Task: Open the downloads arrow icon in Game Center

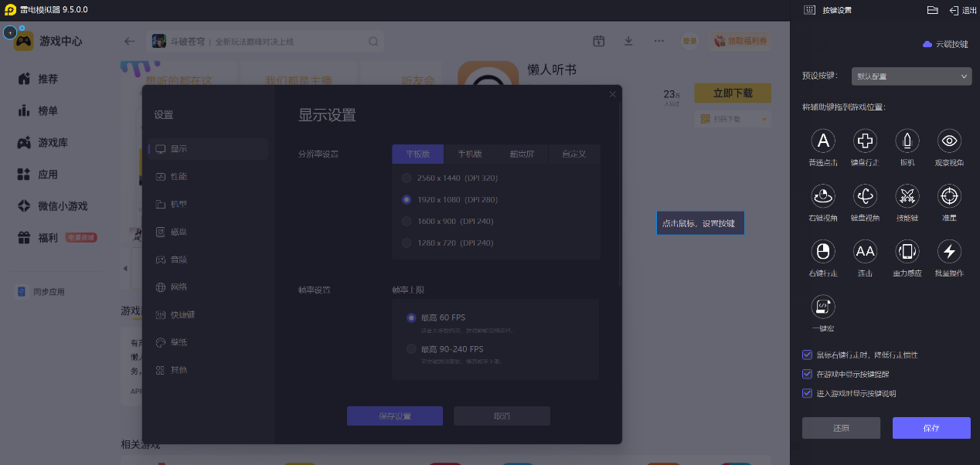Action: click(x=628, y=41)
